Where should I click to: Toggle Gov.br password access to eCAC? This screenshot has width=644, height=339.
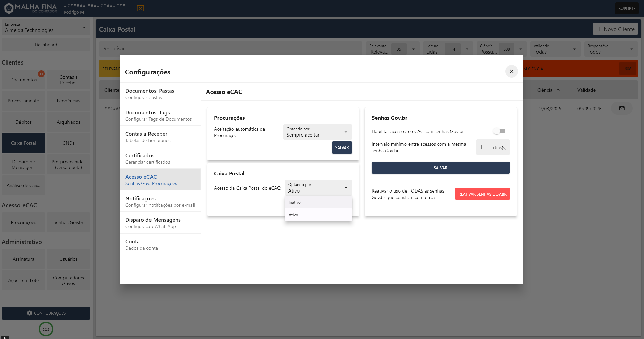(x=499, y=131)
